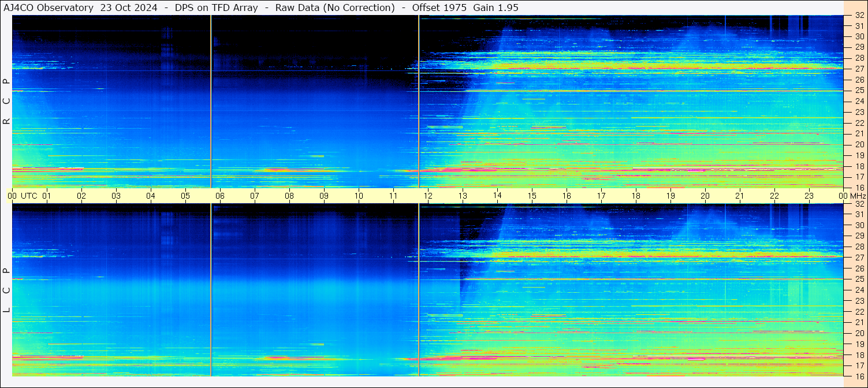The width and height of the screenshot is (868, 388).
Task: Click the 15 hour label on the UTC axis
Action: 531,196
